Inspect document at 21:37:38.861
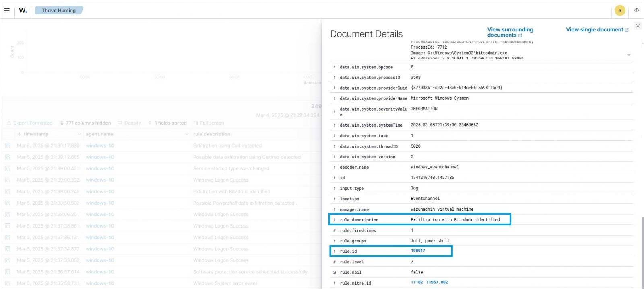 pyautogui.click(x=7, y=226)
